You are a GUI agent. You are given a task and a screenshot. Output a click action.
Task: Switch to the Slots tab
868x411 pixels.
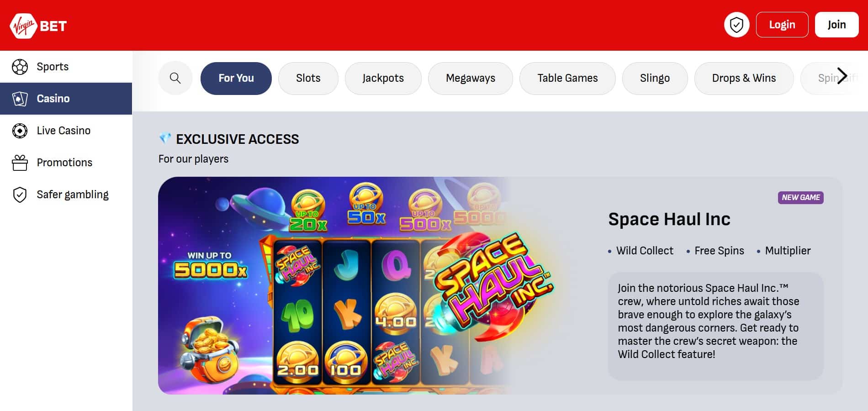pos(308,78)
